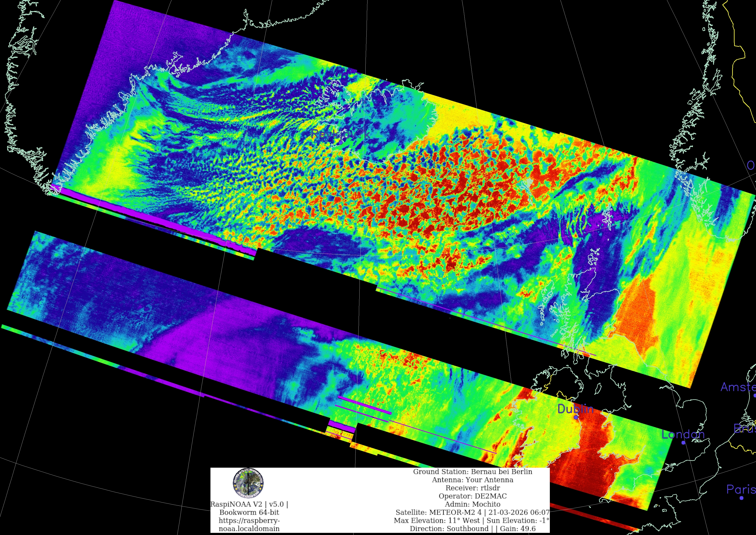Click the Dublin map label
This screenshot has width=756, height=535.
point(575,409)
